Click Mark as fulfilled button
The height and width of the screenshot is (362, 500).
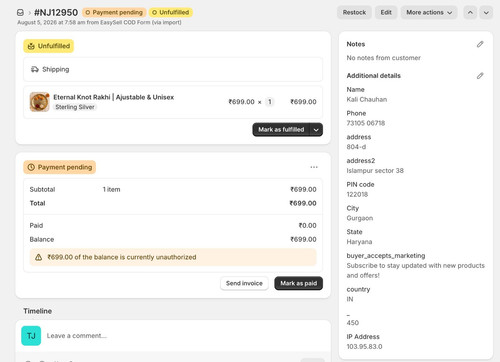(x=281, y=130)
